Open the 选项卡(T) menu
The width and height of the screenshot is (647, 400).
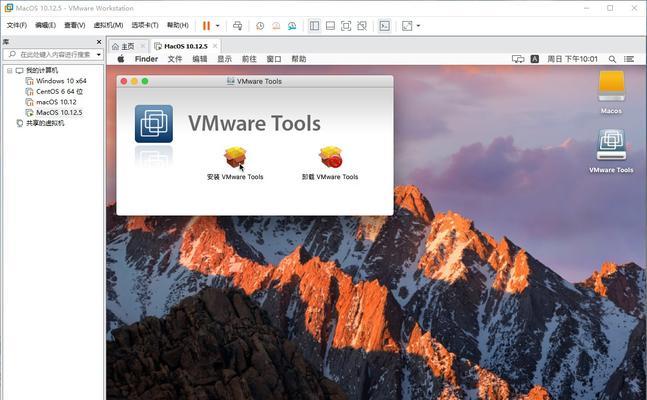[145, 26]
